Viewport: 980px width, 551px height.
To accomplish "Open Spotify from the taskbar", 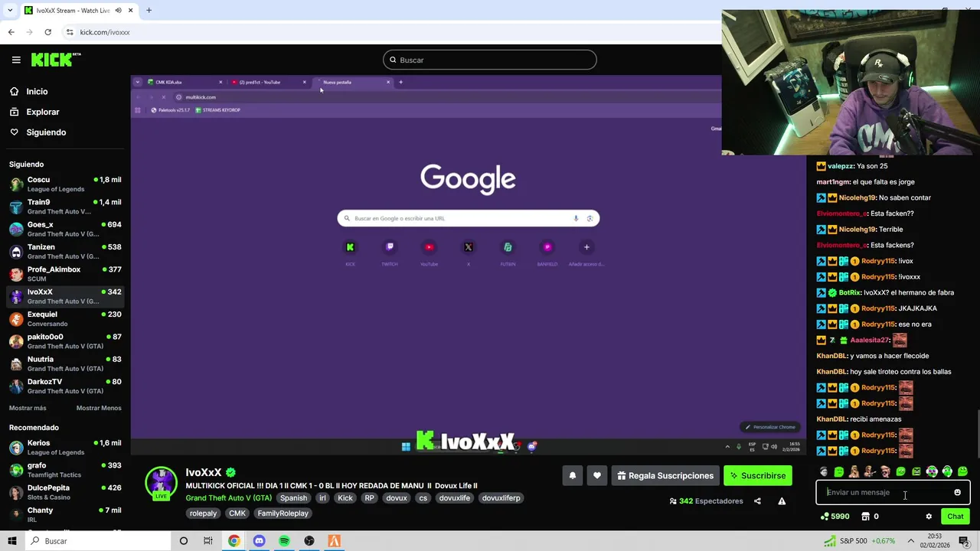I will [284, 541].
